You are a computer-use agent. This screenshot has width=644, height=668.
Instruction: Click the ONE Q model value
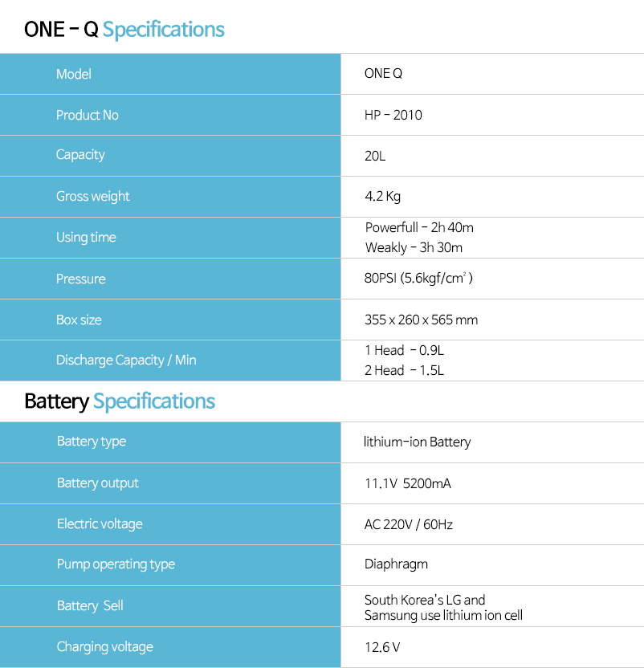pyautogui.click(x=383, y=74)
